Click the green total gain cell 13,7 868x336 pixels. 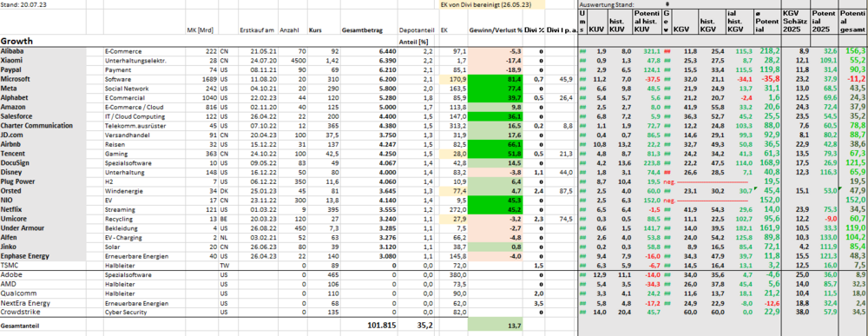[496, 325]
